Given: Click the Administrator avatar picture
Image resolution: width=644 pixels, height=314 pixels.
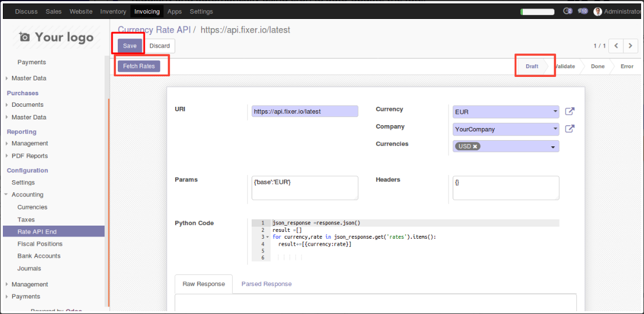Looking at the screenshot, I should (x=598, y=11).
